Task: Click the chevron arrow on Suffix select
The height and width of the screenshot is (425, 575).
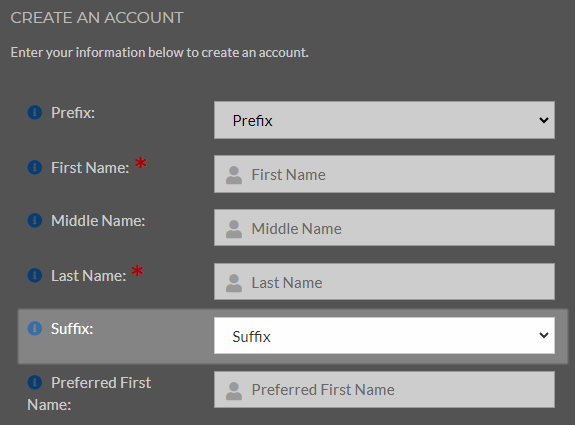Action: click(x=544, y=335)
